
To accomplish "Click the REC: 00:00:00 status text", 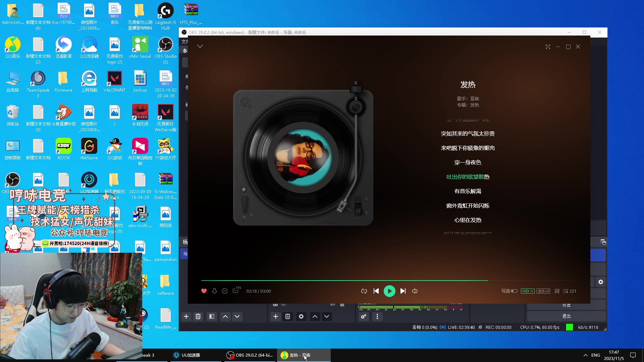I will pyautogui.click(x=498, y=327).
